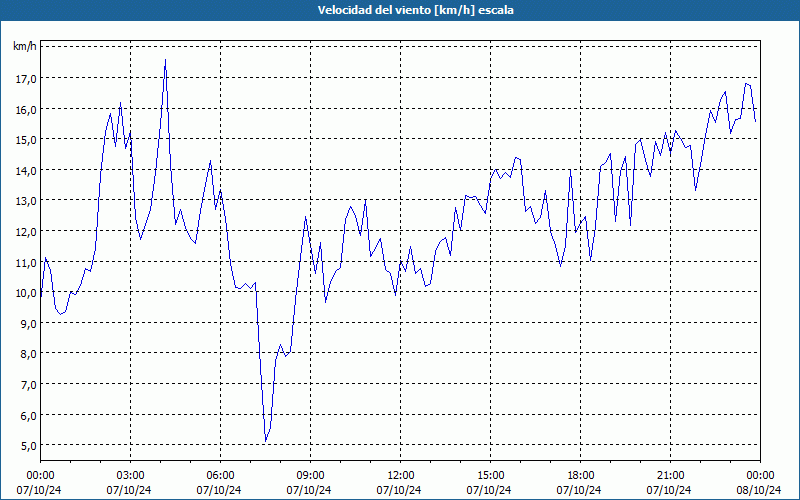The height and width of the screenshot is (500, 800).
Task: Click the 06:00 time axis label
Action: pyautogui.click(x=220, y=476)
